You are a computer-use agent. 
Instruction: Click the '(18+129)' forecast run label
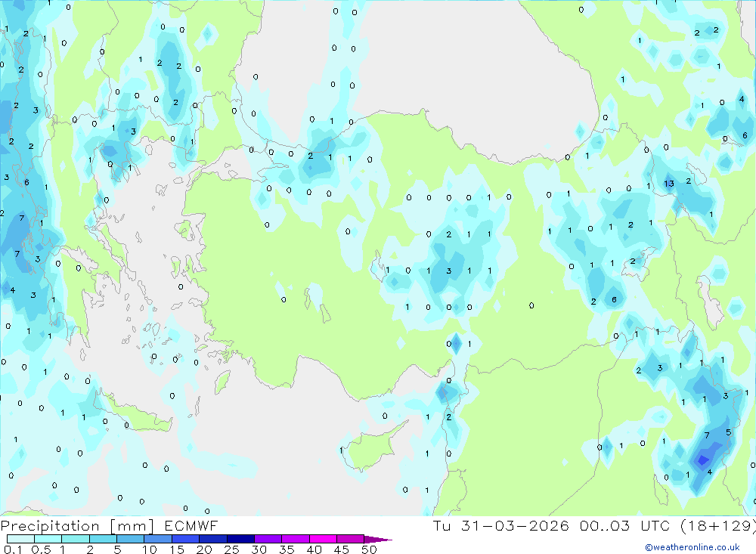718,526
